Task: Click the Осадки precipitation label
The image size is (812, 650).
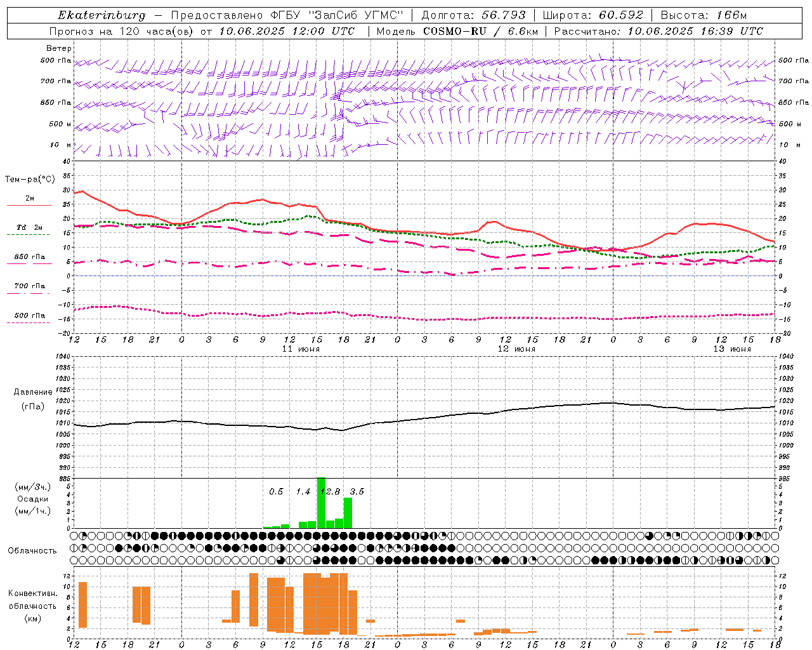Action: [32, 499]
